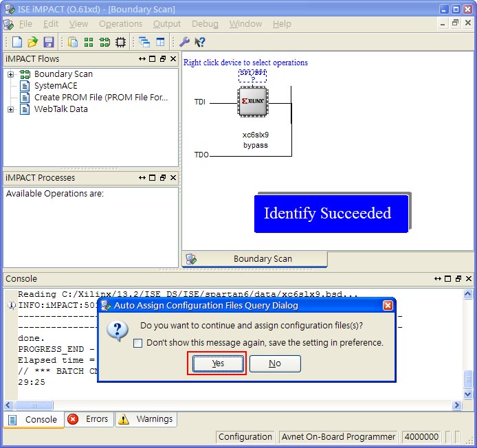Screen dimensions: 477x448
Task: Click the Configuration status bar field
Action: (245, 437)
